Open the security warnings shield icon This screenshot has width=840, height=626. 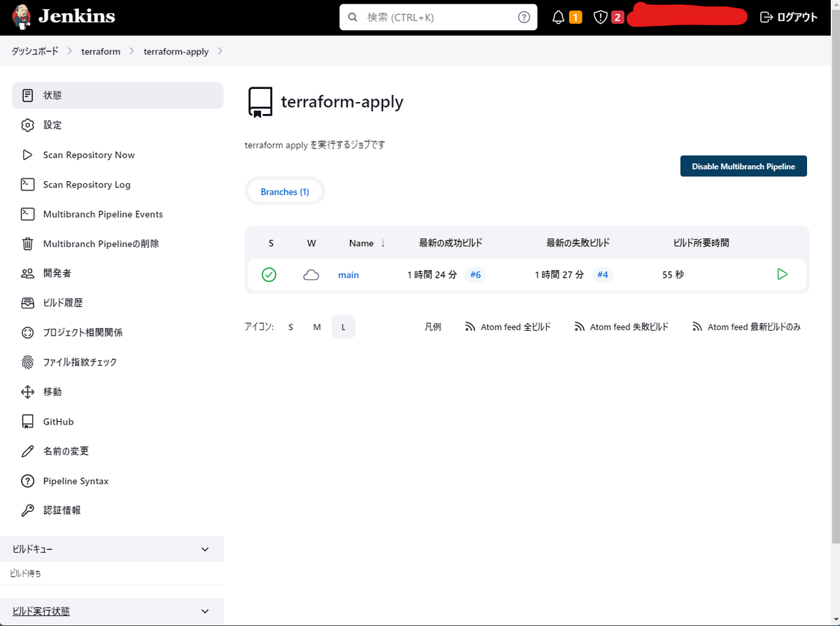point(600,17)
